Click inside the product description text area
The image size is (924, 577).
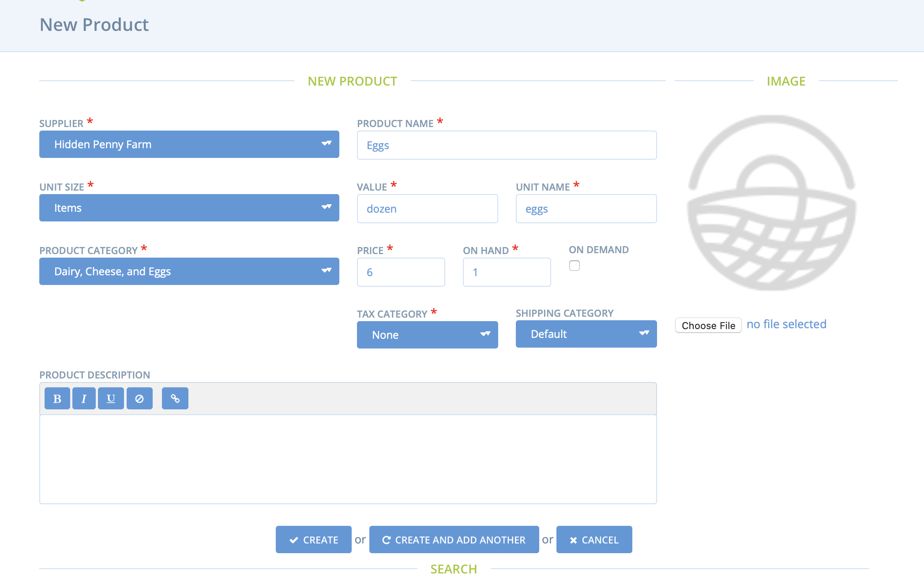tap(348, 459)
